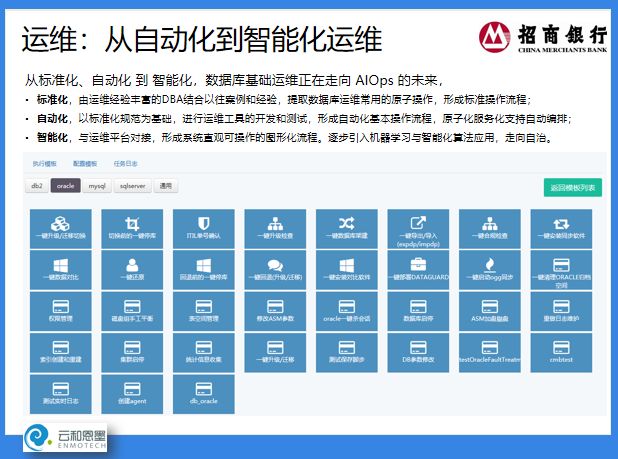The image size is (618, 459).
Task: Click the green 返回模板列表 button
Action: click(x=573, y=187)
